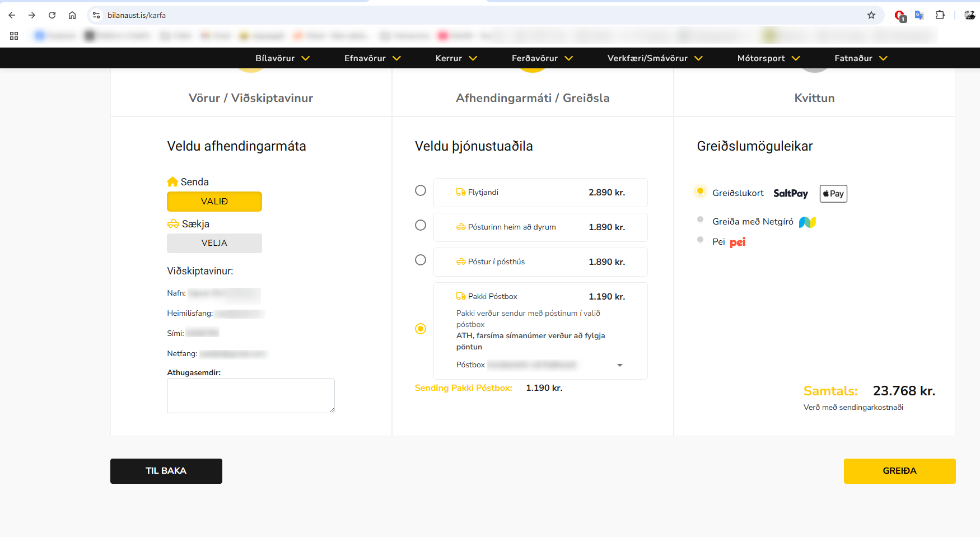Screen dimensions: 980x537
Task: Open the browser extensions puzzle icon
Action: point(940,15)
